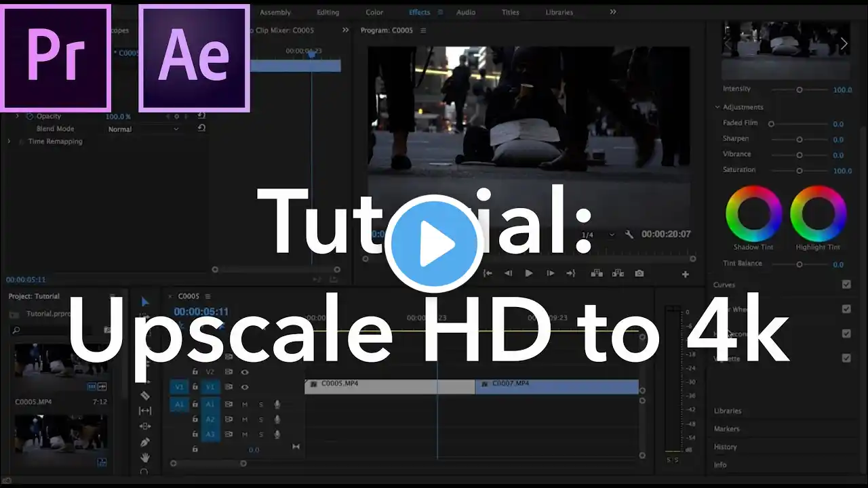This screenshot has width=868, height=488.
Task: Show more workspaces chevron
Action: [x=613, y=12]
